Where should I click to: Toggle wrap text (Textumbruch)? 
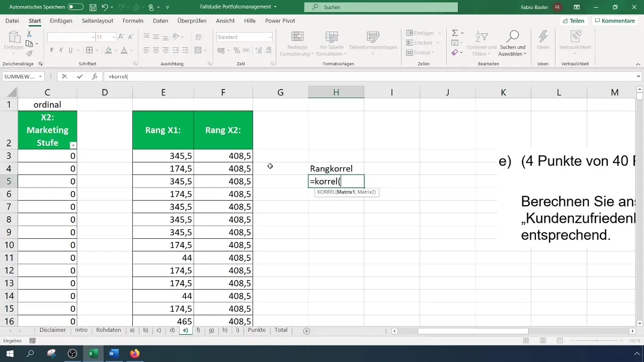198,37
